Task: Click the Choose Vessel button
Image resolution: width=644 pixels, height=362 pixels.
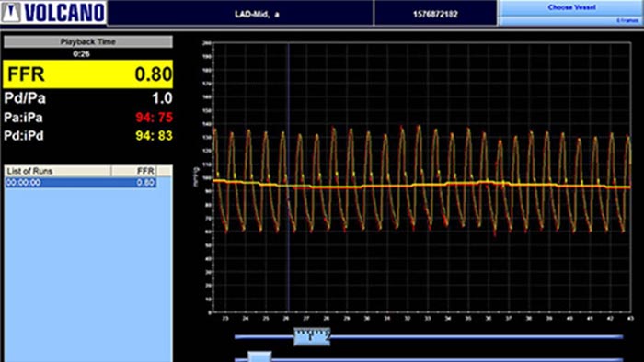Action: tap(571, 7)
